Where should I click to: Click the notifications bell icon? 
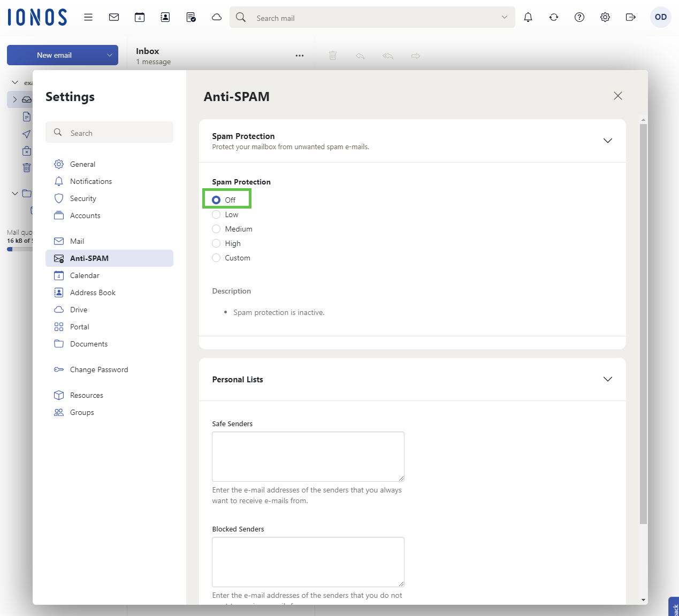point(528,17)
